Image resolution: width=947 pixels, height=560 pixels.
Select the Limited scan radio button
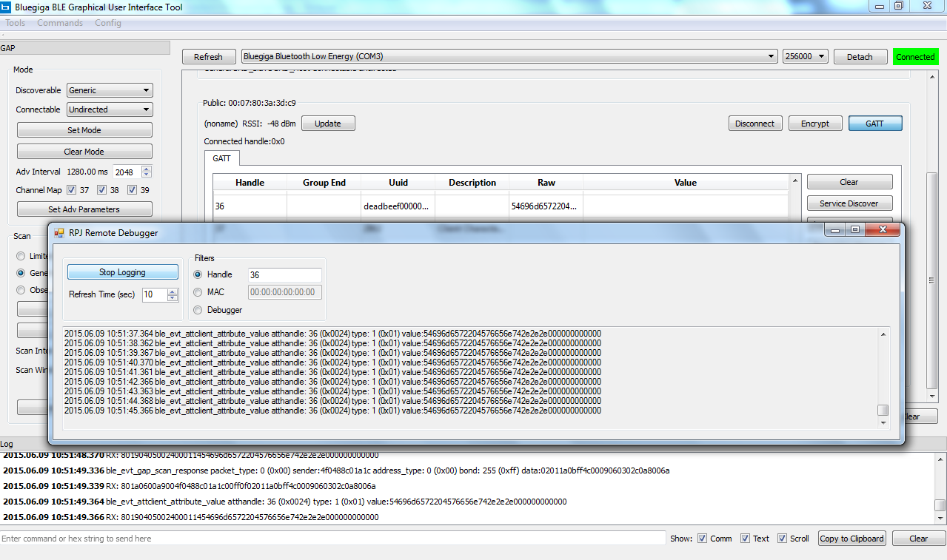(21, 256)
